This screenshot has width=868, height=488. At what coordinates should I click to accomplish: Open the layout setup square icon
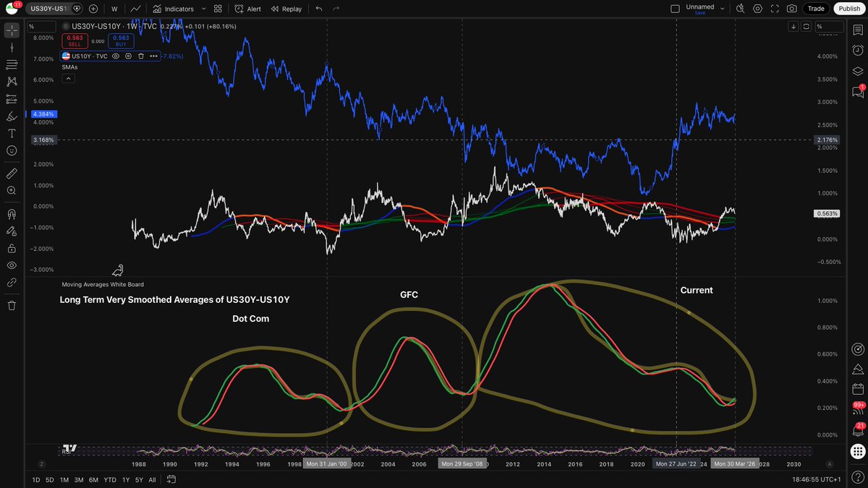click(675, 9)
